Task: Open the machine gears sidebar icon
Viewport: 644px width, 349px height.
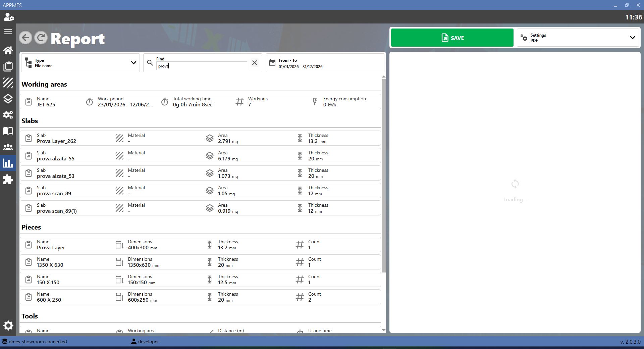Action: [x=8, y=115]
